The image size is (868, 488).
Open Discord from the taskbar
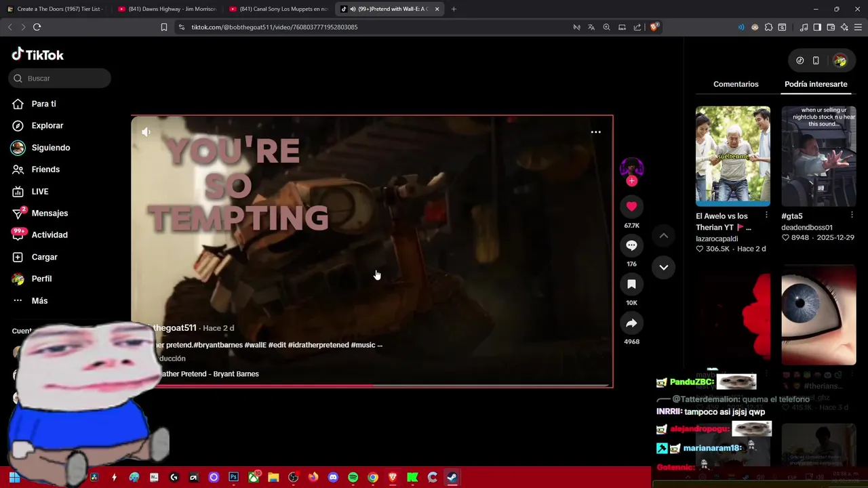[333, 477]
